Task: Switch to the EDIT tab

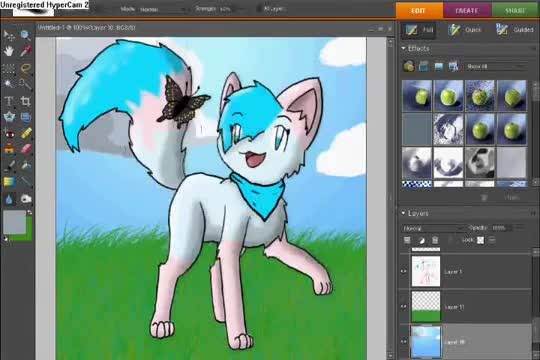Action: (x=419, y=10)
